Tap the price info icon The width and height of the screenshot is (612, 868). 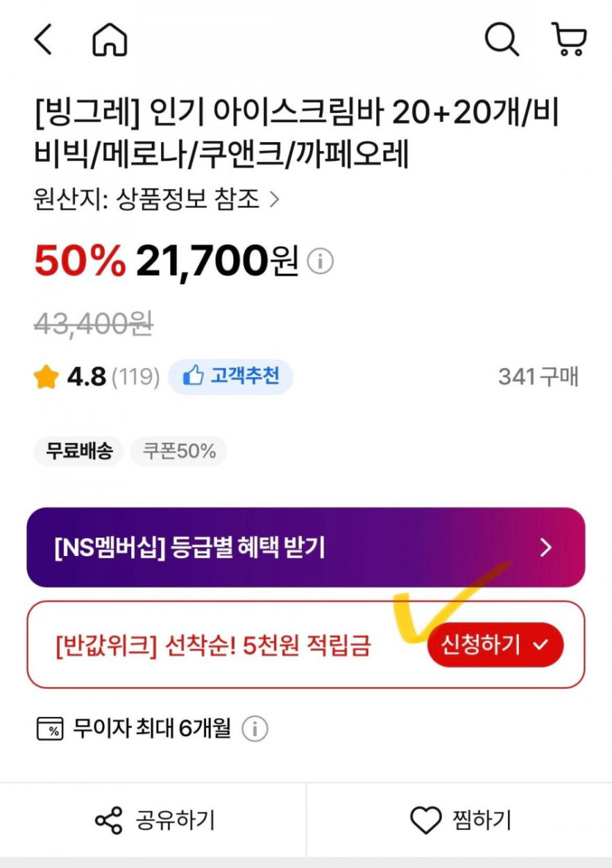pyautogui.click(x=320, y=261)
